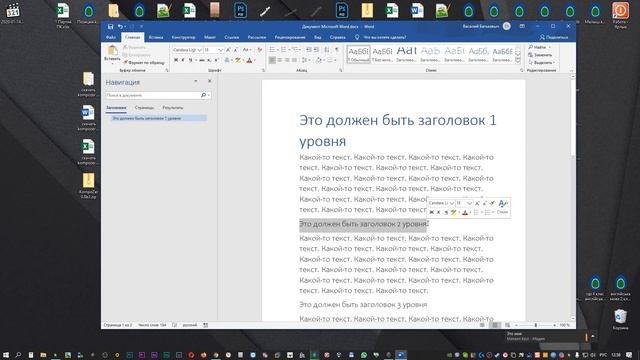Apply paragraph shading in the ribbon

pyautogui.click(x=318, y=60)
